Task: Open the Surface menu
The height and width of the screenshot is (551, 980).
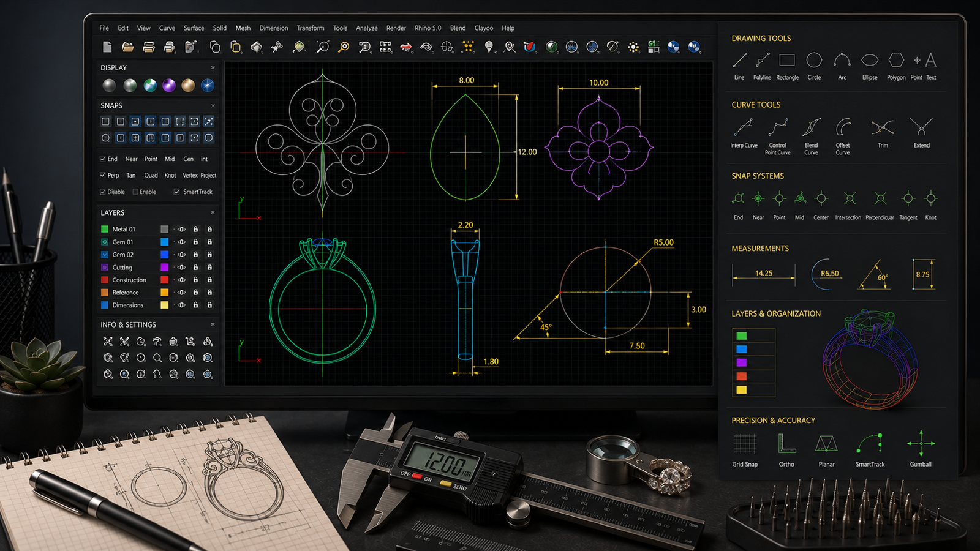Action: (x=194, y=28)
